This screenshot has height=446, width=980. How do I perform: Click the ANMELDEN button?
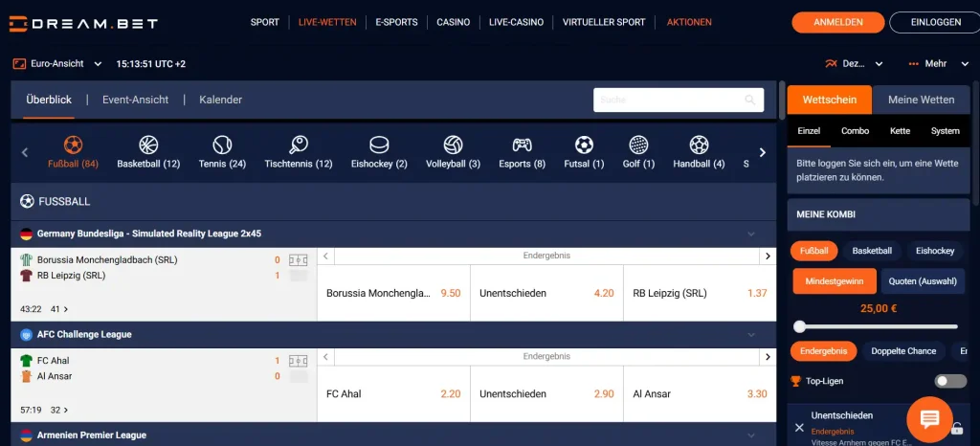838,22
